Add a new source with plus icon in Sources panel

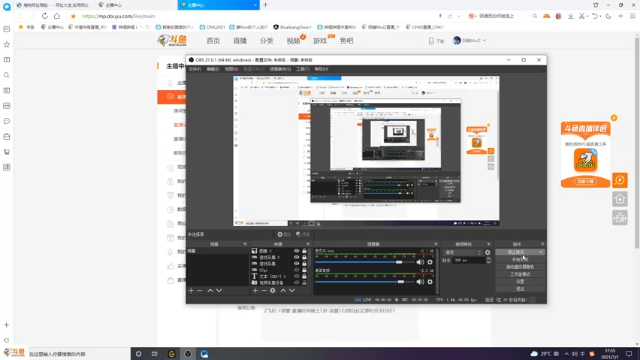(x=255, y=291)
